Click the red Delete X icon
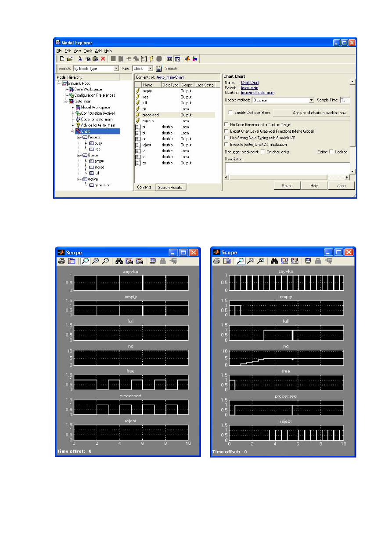The image size is (392, 555). 103,58
